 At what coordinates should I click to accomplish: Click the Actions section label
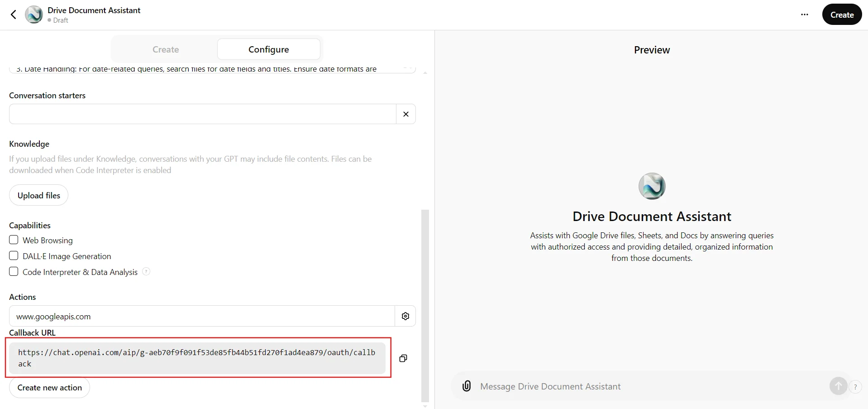coord(22,297)
